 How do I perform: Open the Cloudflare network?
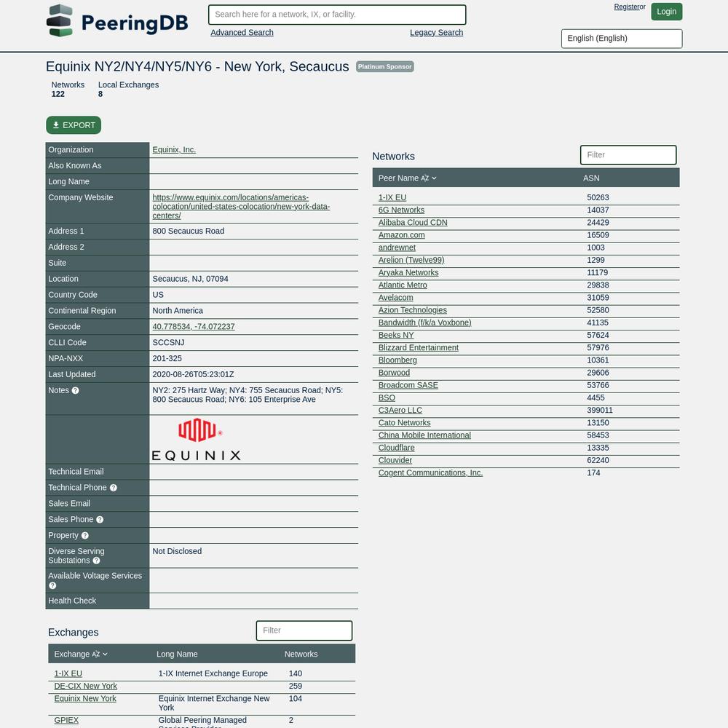pos(397,448)
